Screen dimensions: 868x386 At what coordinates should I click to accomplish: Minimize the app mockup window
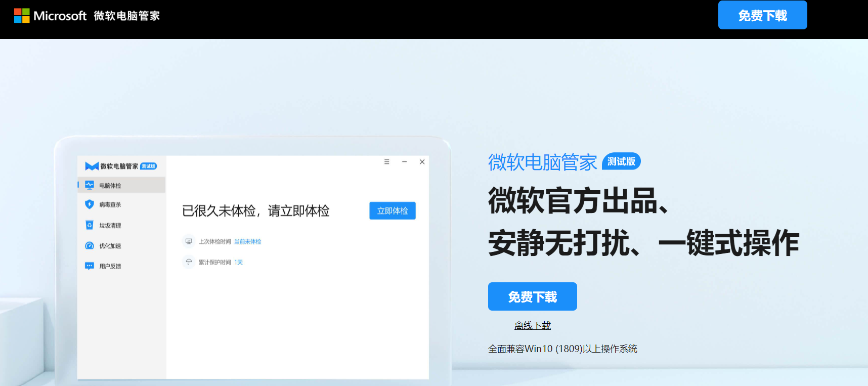pyautogui.click(x=405, y=162)
